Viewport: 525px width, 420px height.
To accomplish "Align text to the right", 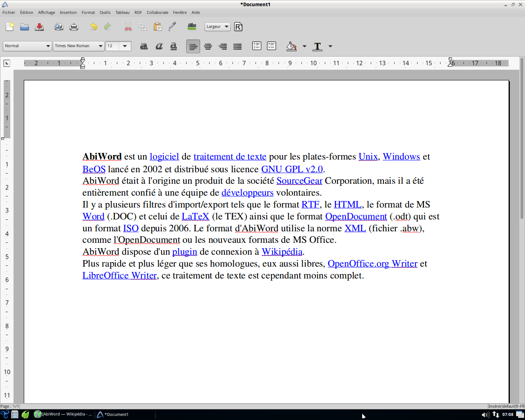I will pyautogui.click(x=223, y=46).
